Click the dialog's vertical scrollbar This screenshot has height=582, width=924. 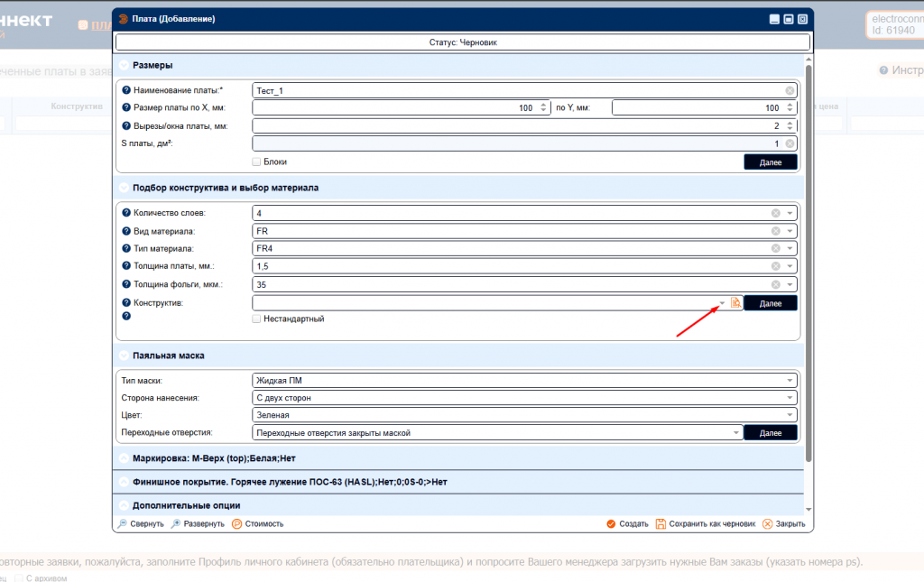click(x=808, y=271)
